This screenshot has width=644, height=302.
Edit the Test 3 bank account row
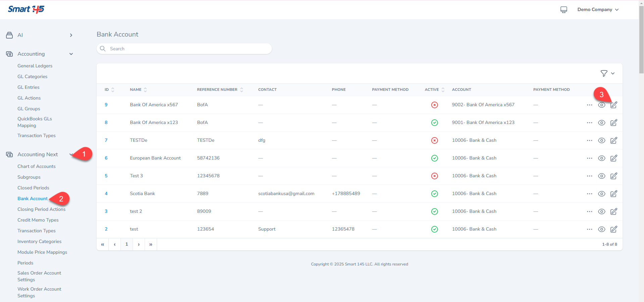click(613, 176)
